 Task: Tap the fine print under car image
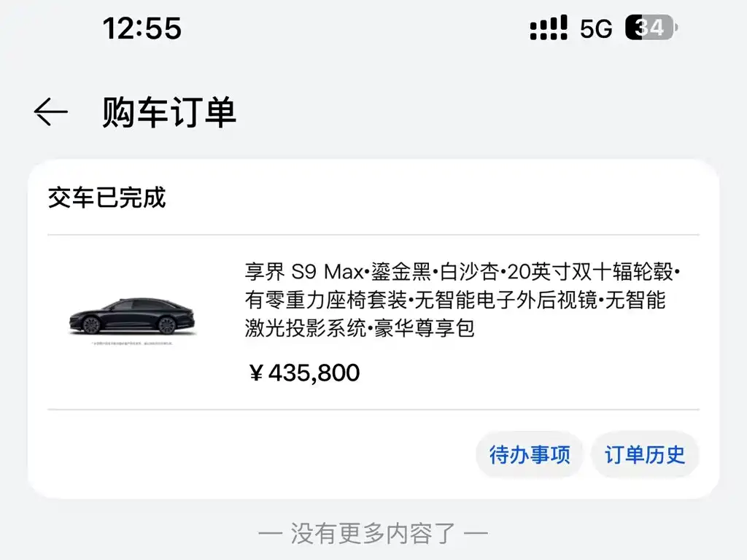tap(133, 343)
